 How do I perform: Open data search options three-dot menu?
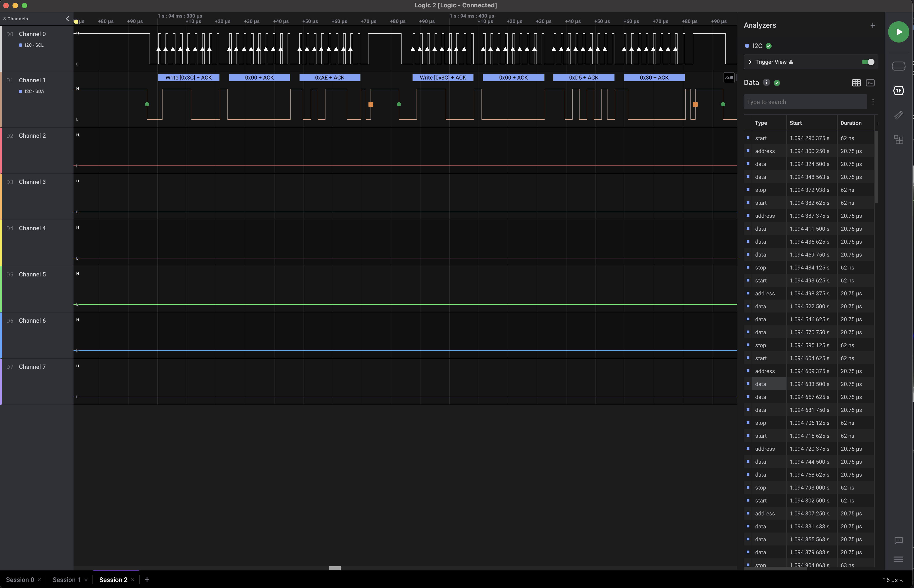(873, 102)
